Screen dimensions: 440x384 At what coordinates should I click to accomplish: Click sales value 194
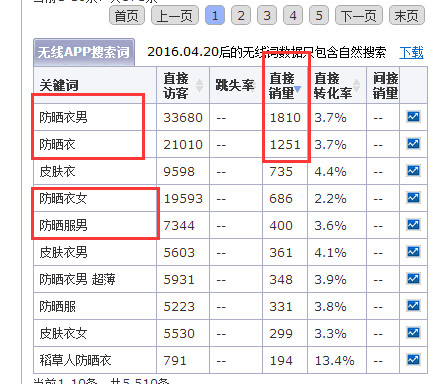[x=281, y=361]
